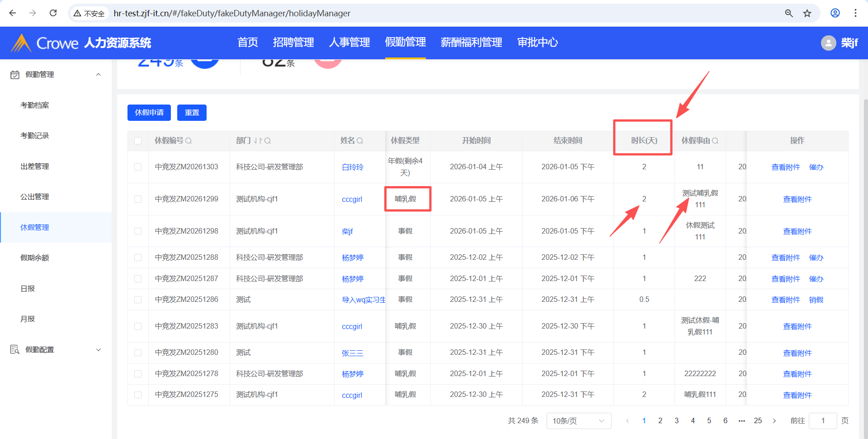Reload the page using the browser refresh icon
The height and width of the screenshot is (439, 868).
click(53, 13)
